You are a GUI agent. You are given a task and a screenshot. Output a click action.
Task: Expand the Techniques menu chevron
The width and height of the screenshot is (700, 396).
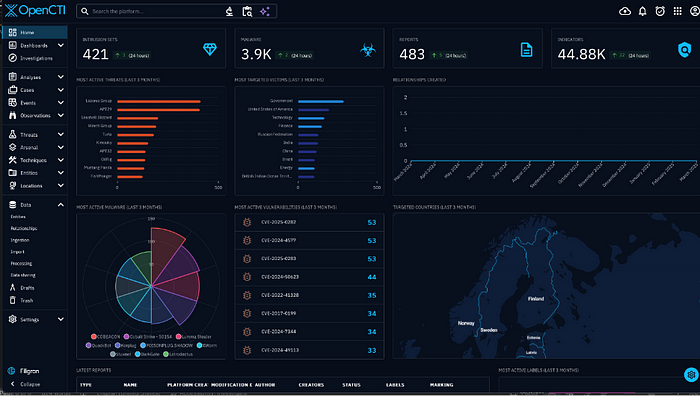[x=61, y=160]
